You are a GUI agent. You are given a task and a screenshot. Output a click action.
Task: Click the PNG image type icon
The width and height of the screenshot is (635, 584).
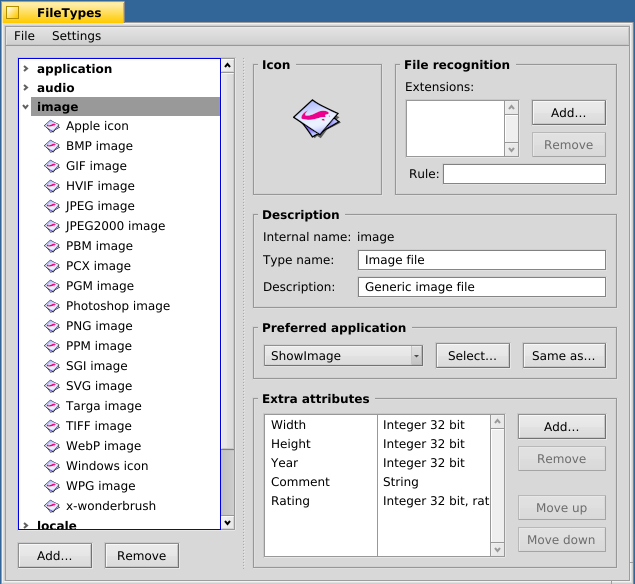52,326
